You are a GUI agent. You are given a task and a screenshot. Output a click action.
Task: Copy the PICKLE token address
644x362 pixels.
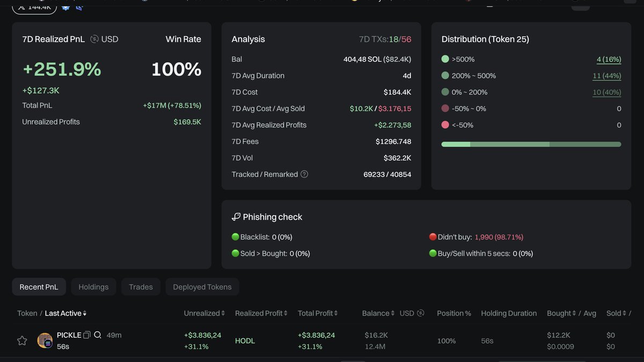87,335
